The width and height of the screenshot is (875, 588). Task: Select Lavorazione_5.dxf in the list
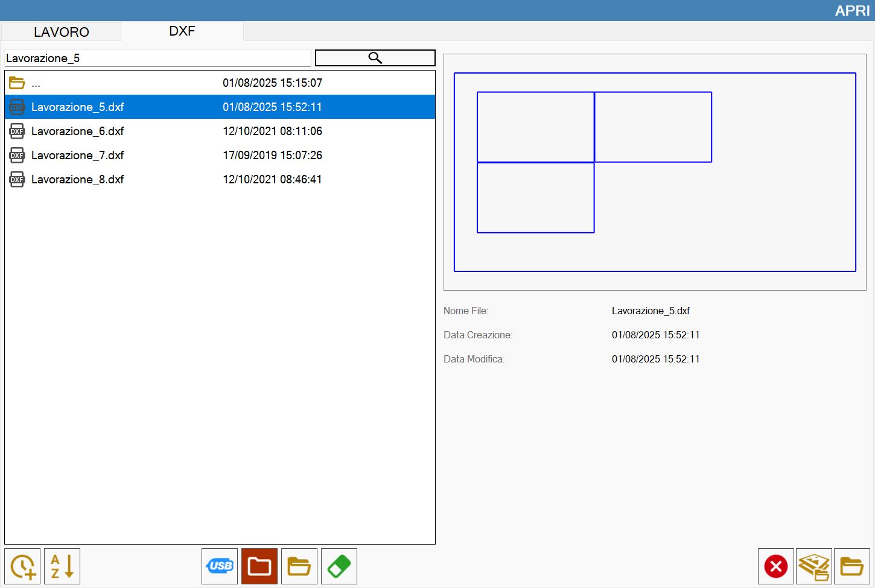(x=220, y=107)
